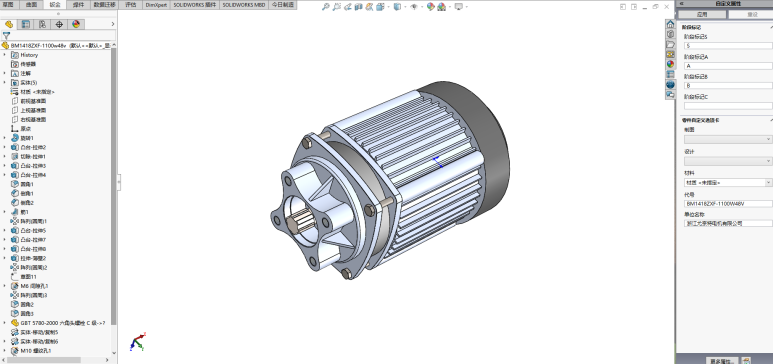Open the ConfigurationManager tab

(42, 24)
